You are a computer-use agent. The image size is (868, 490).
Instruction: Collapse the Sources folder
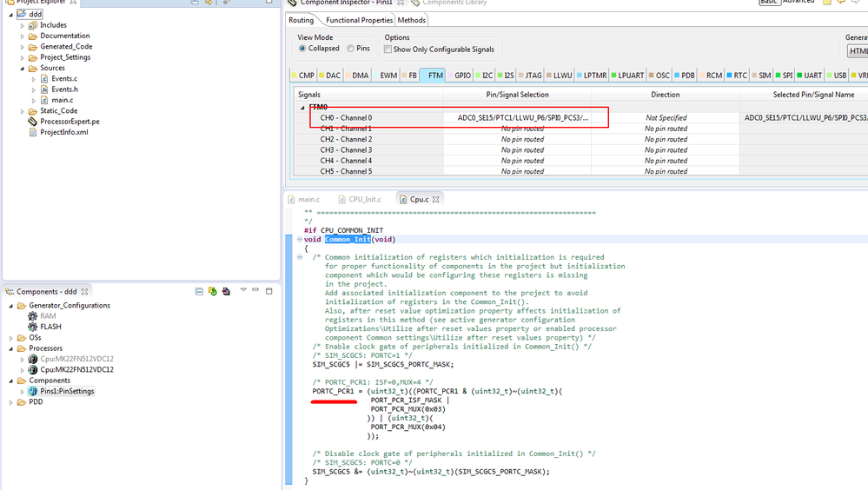point(22,68)
